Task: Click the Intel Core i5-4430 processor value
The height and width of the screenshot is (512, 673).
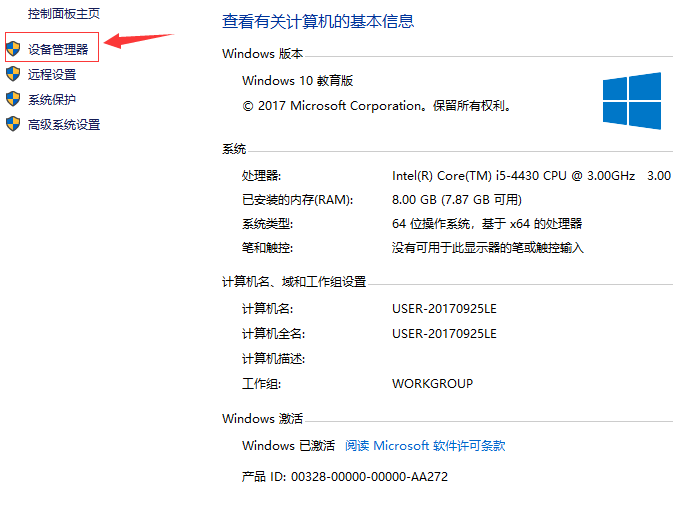Action: [x=513, y=175]
